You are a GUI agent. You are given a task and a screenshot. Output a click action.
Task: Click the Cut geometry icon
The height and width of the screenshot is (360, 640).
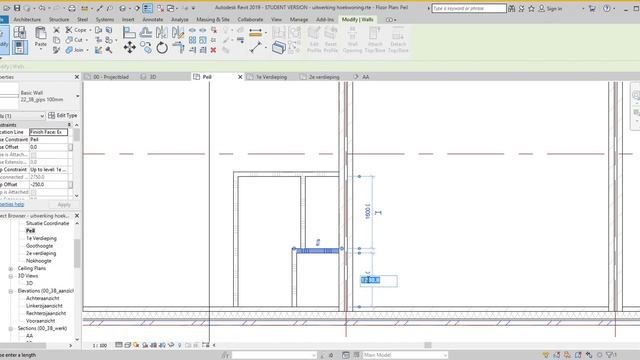pos(69,40)
